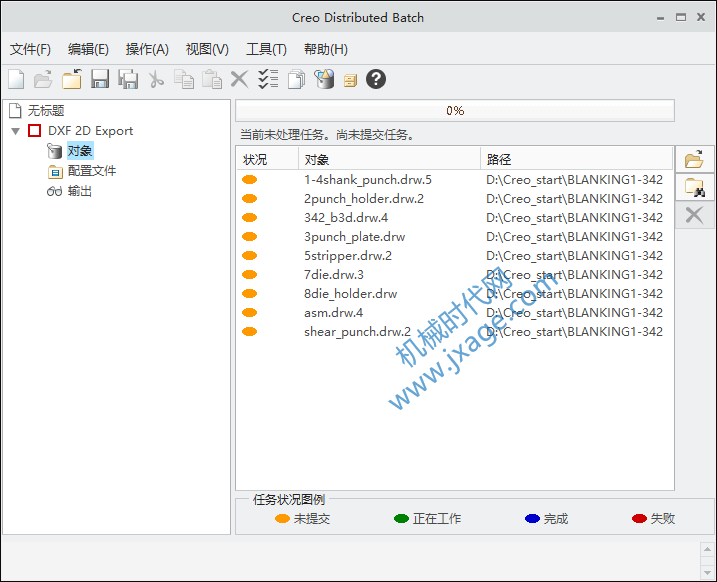The height and width of the screenshot is (582, 717).
Task: Click the Save floppy disk icon
Action: 100,79
